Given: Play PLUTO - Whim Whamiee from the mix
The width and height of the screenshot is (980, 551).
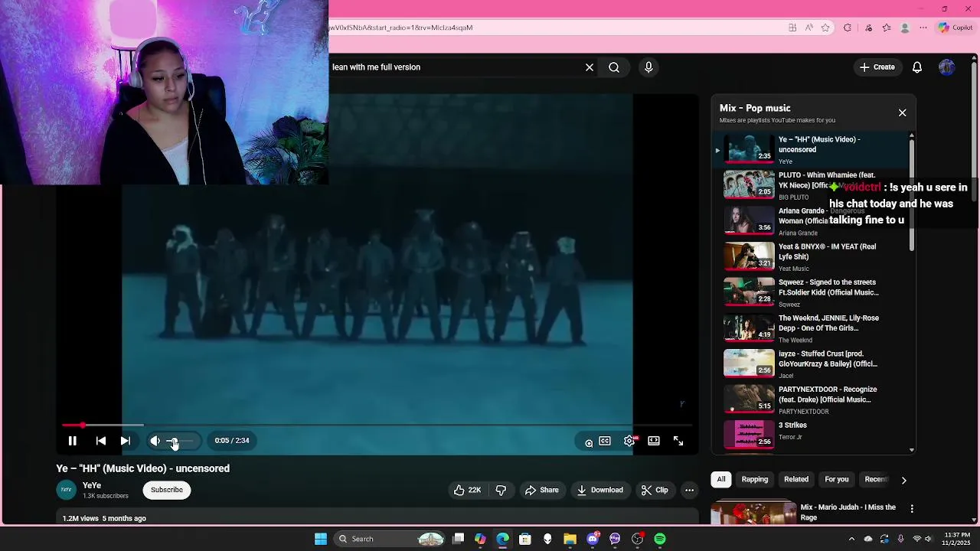Looking at the screenshot, I should tap(812, 185).
